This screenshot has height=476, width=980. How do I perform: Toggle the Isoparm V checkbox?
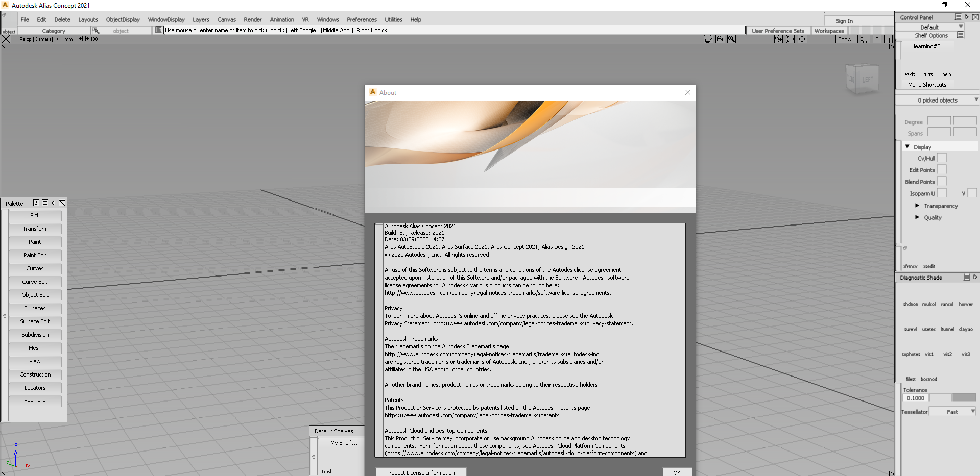coord(972,193)
